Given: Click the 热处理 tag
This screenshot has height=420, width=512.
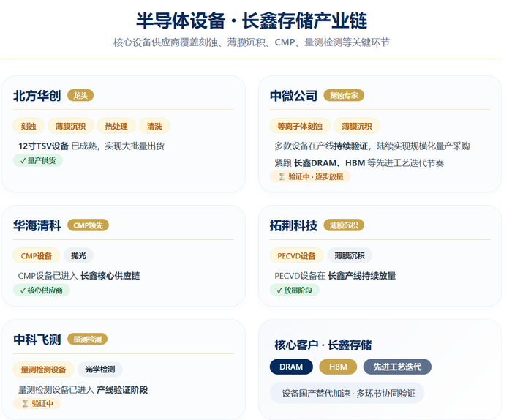Looking at the screenshot, I should (116, 126).
